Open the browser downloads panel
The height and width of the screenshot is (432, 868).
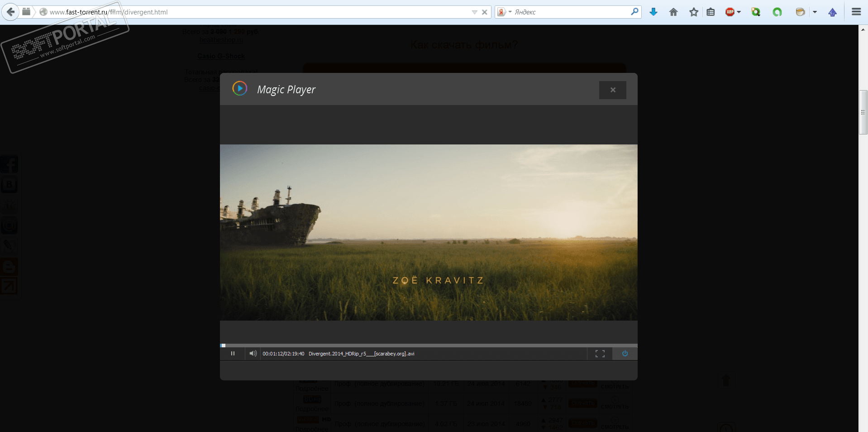(x=653, y=12)
